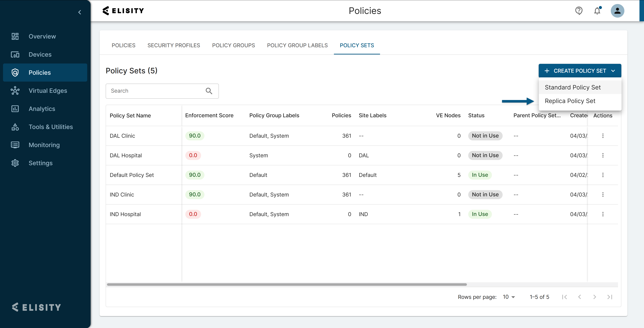The height and width of the screenshot is (328, 644).
Task: Switch to the Policy Group Labels tab
Action: coord(297,45)
